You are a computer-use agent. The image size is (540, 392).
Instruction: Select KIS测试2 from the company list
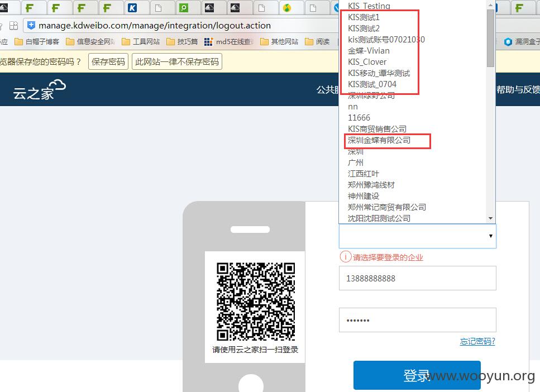pyautogui.click(x=364, y=28)
